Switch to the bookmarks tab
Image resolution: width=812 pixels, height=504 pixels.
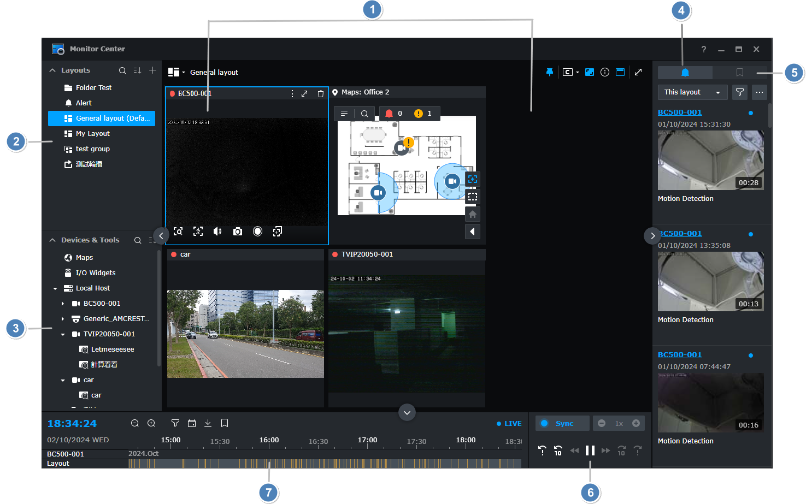click(740, 73)
